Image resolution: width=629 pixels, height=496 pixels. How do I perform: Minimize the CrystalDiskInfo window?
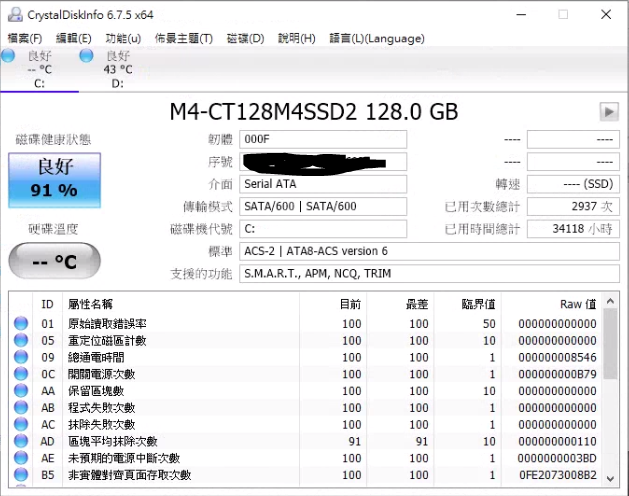521,15
